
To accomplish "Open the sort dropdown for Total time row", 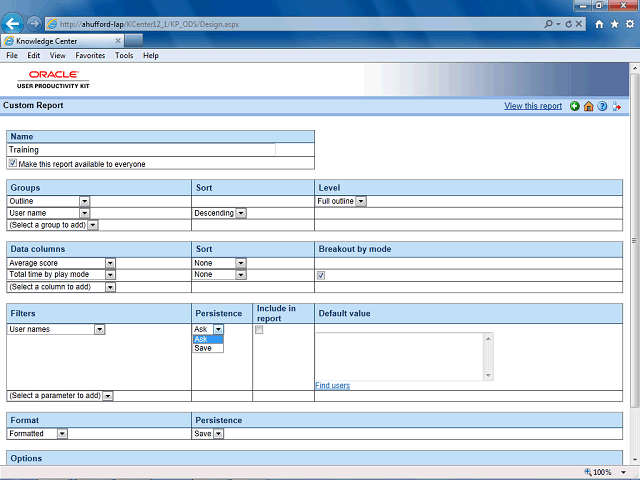I will click(x=241, y=275).
